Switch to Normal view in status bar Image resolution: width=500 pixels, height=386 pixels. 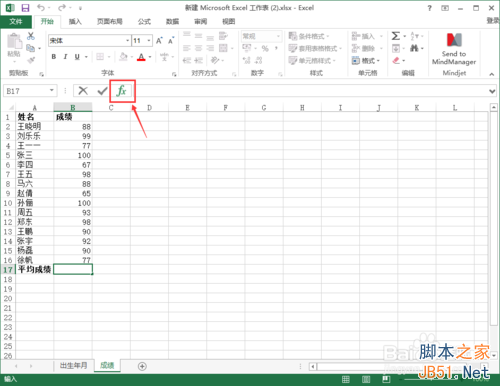346,379
